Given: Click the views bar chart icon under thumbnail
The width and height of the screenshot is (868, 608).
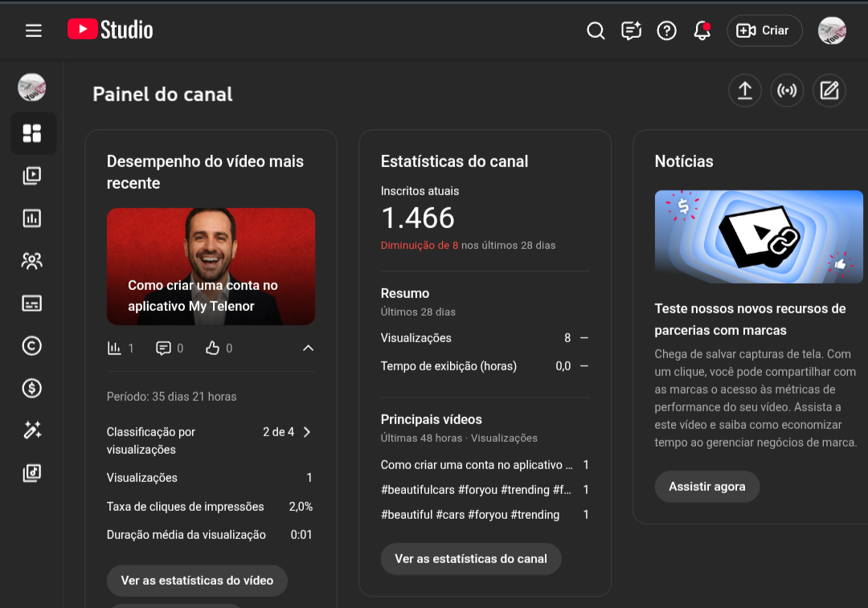Looking at the screenshot, I should pos(114,348).
